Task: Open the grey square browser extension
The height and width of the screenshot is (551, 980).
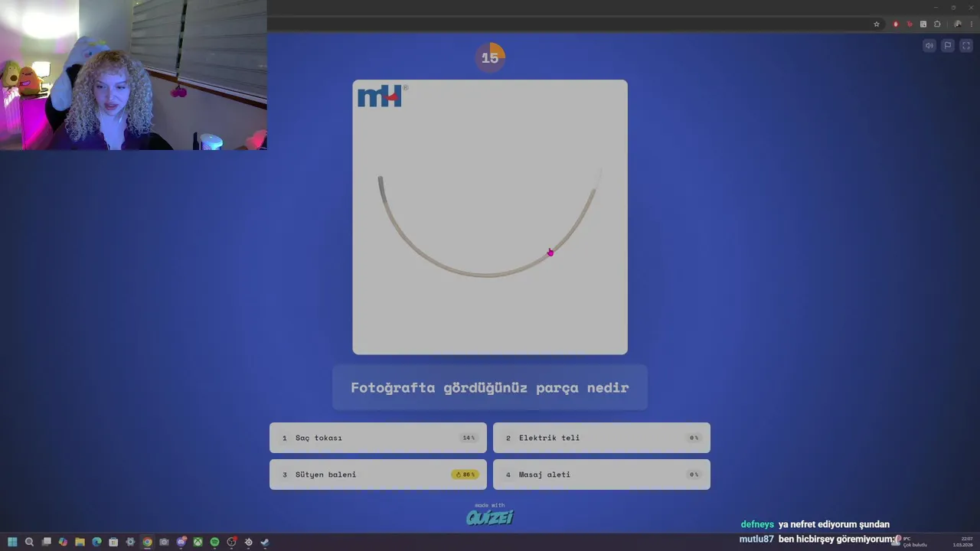Action: tap(923, 24)
